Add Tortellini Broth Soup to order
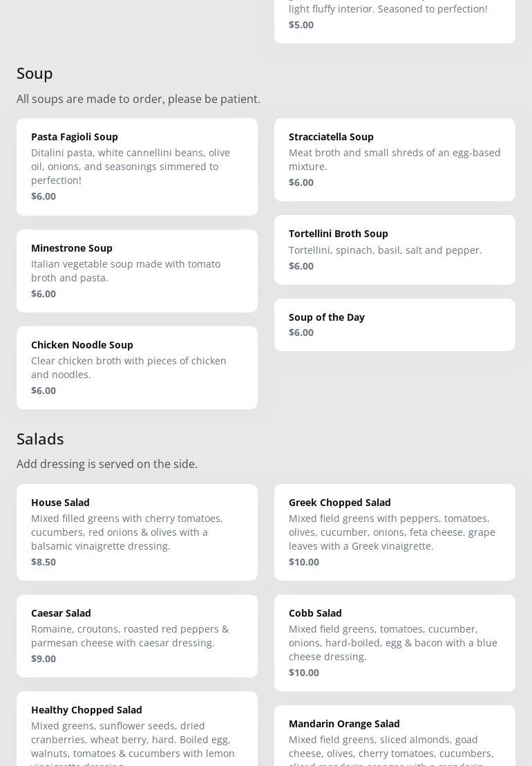 (395, 250)
